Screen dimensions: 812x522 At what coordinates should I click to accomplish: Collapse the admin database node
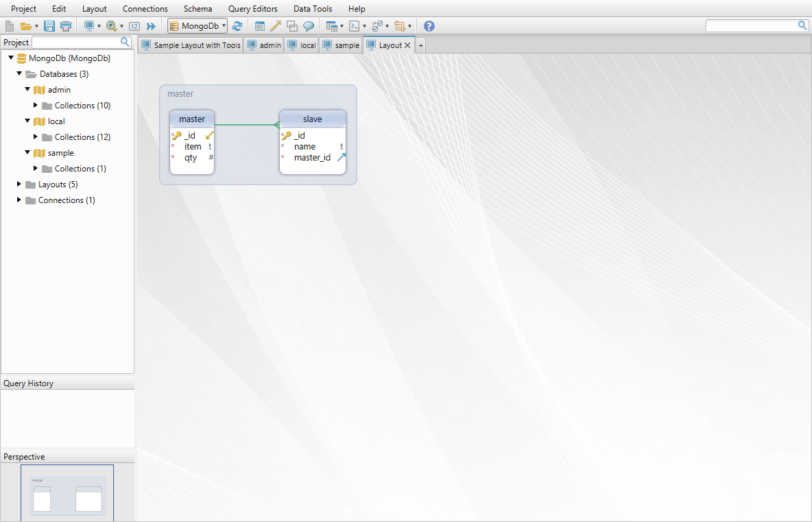(x=27, y=89)
